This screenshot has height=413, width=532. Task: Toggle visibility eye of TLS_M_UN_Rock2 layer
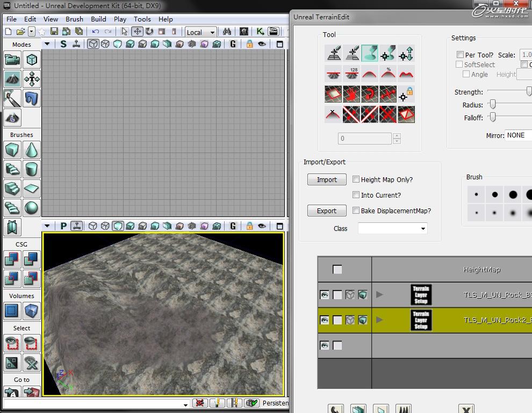click(x=325, y=320)
